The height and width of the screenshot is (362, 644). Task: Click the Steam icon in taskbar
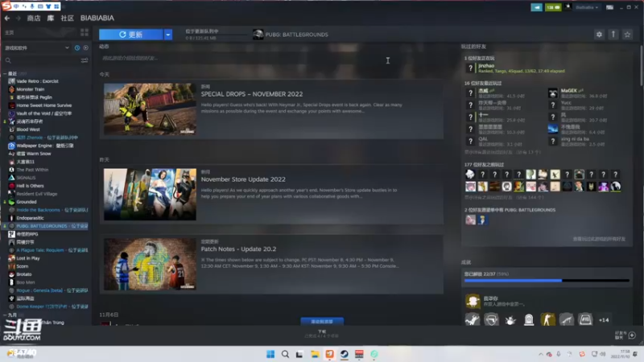pyautogui.click(x=345, y=354)
